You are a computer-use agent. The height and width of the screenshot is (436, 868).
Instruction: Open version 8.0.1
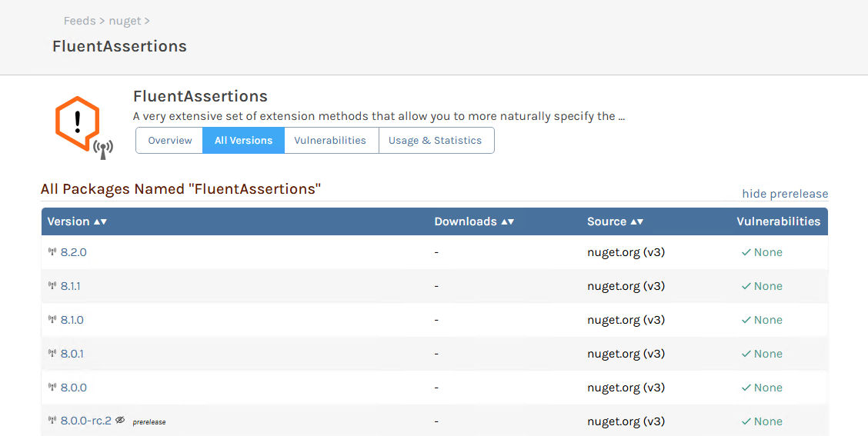pyautogui.click(x=72, y=354)
